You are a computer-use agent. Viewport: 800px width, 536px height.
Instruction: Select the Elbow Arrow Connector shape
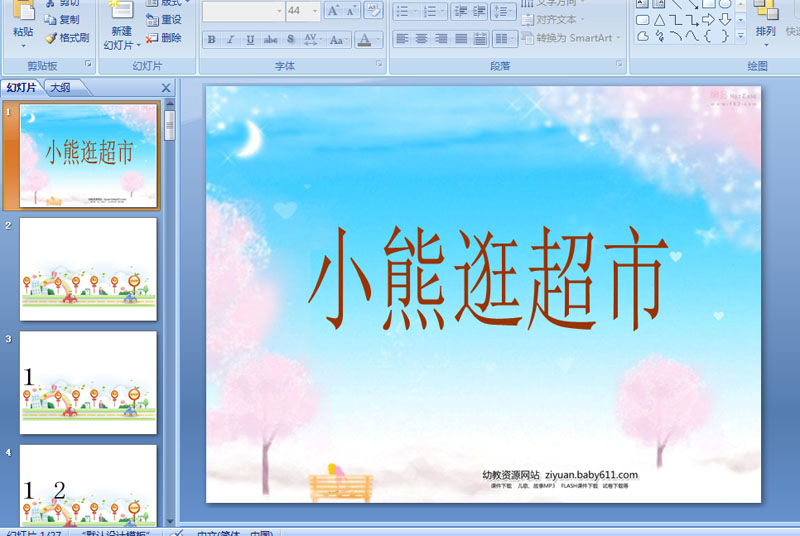(691, 20)
